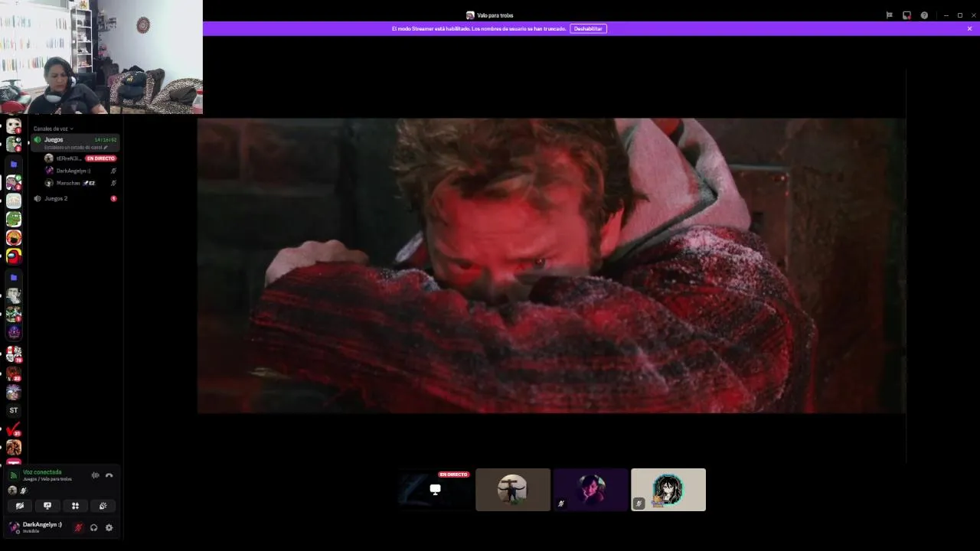The image size is (980, 551).
Task: Toggle deafen with the headphones icon
Action: pyautogui.click(x=93, y=527)
